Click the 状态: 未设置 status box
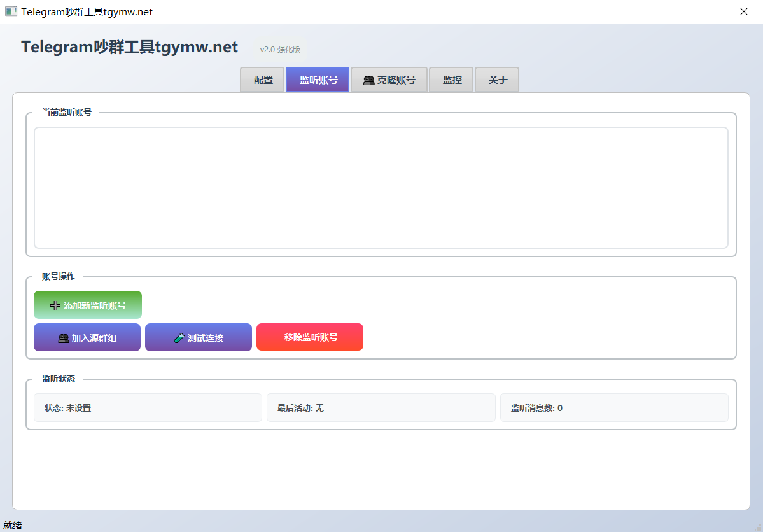The width and height of the screenshot is (763, 532). point(148,408)
